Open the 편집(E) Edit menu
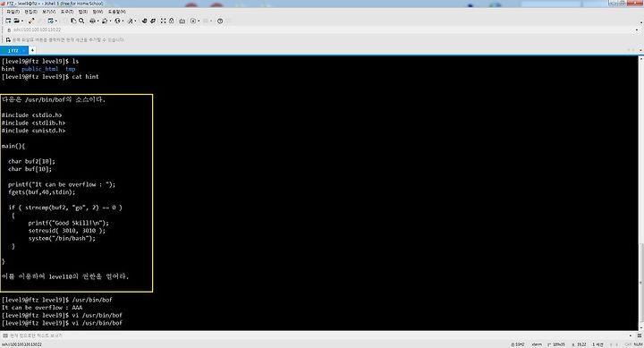 pos(30,12)
